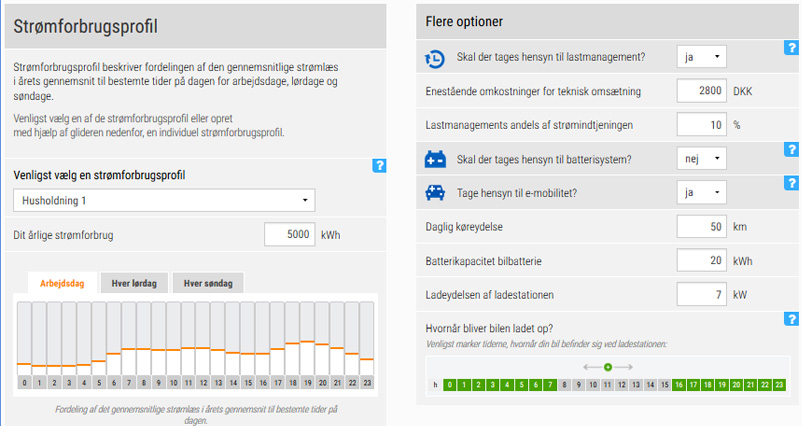Open the batterisystem nej dropdown
Image resolution: width=803 pixels, height=426 pixels.
click(x=702, y=159)
